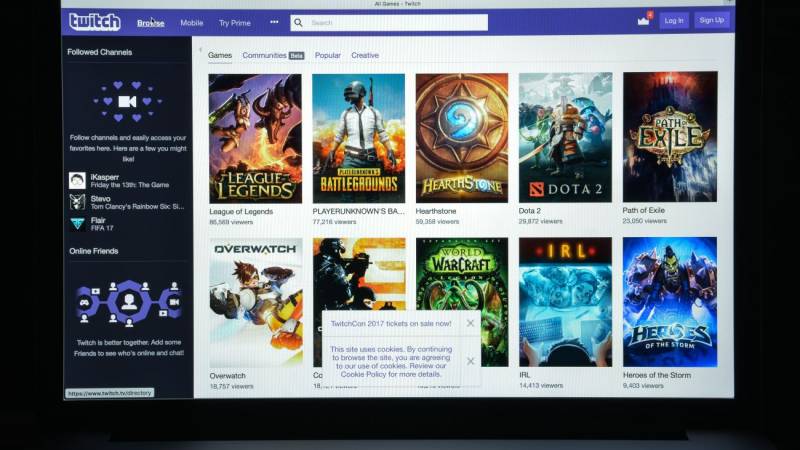This screenshot has height=450, width=800.
Task: Open the Counter-Strike cover art
Action: point(359,273)
